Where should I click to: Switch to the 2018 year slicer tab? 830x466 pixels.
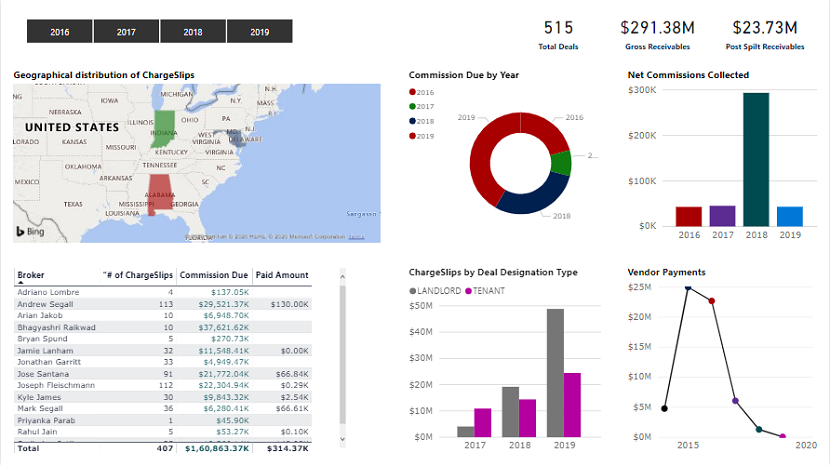[x=193, y=32]
